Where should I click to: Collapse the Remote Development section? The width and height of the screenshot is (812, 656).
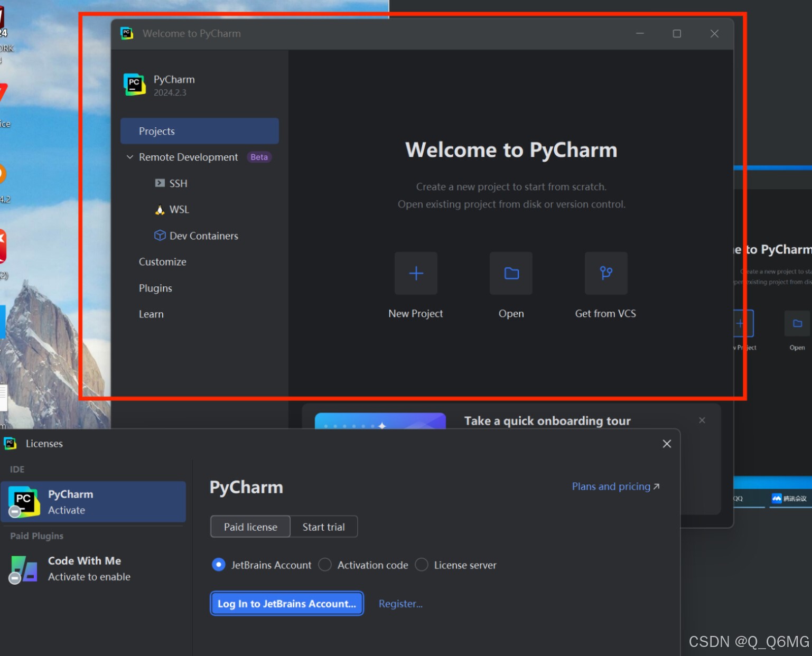(129, 157)
